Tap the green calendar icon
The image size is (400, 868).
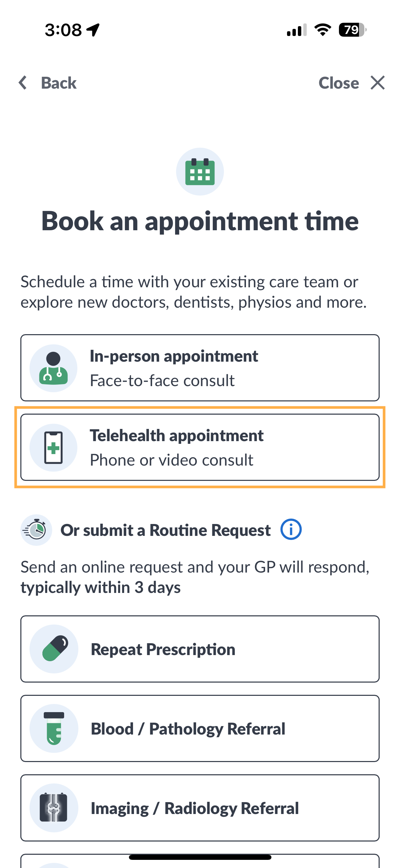click(x=200, y=172)
